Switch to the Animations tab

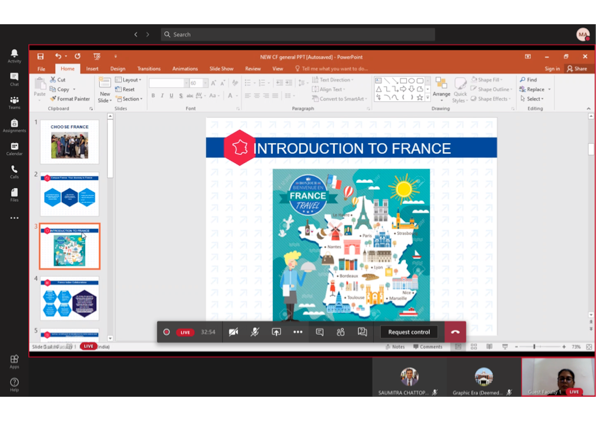point(185,69)
